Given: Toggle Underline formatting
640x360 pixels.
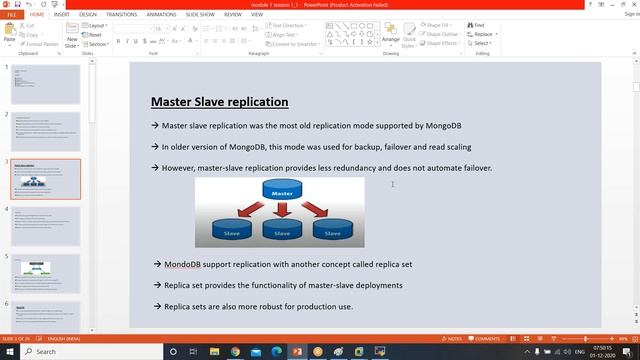Looking at the screenshot, I should tap(136, 41).
